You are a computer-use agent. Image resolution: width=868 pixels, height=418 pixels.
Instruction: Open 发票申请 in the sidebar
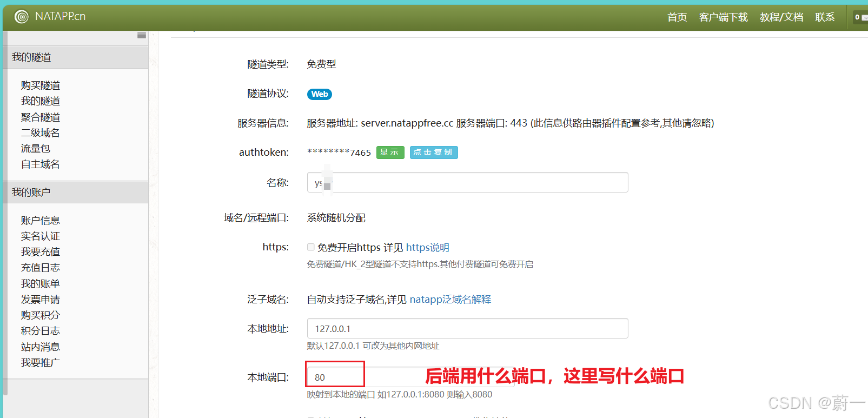[x=41, y=300]
